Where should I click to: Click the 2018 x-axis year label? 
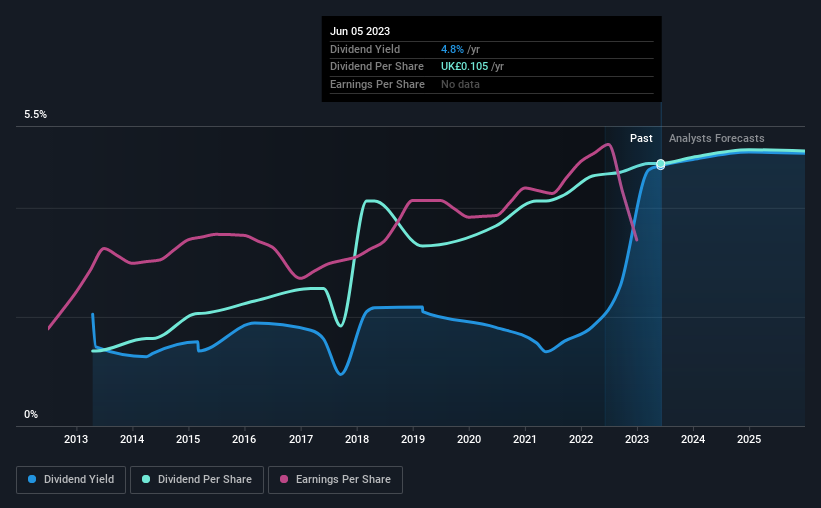357,439
